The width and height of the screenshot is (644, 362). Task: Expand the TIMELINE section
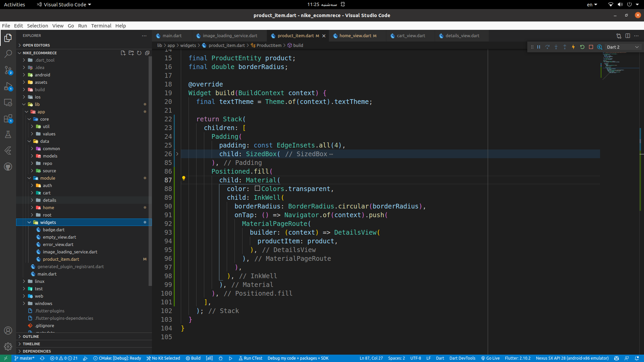point(84,344)
